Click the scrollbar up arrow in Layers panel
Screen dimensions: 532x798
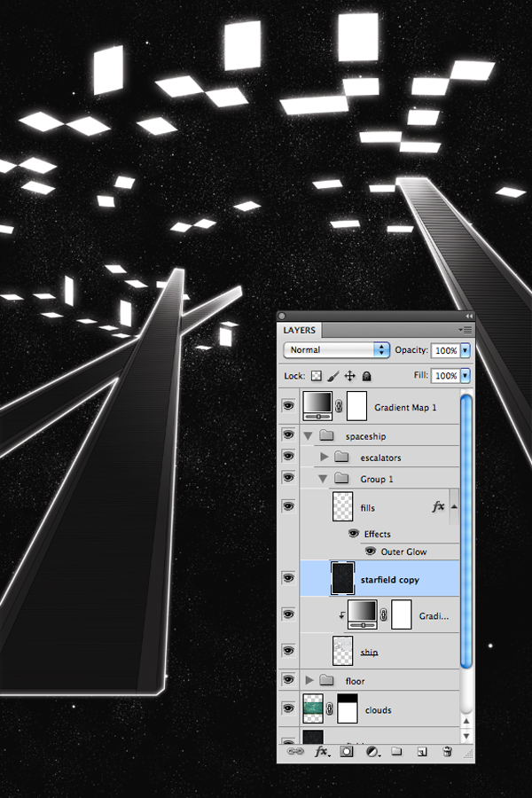point(465,721)
